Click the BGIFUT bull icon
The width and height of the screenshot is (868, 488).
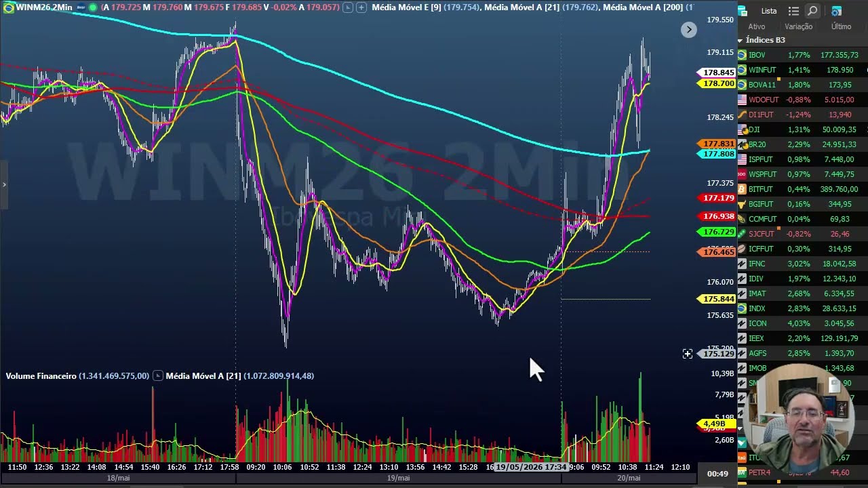click(x=742, y=204)
